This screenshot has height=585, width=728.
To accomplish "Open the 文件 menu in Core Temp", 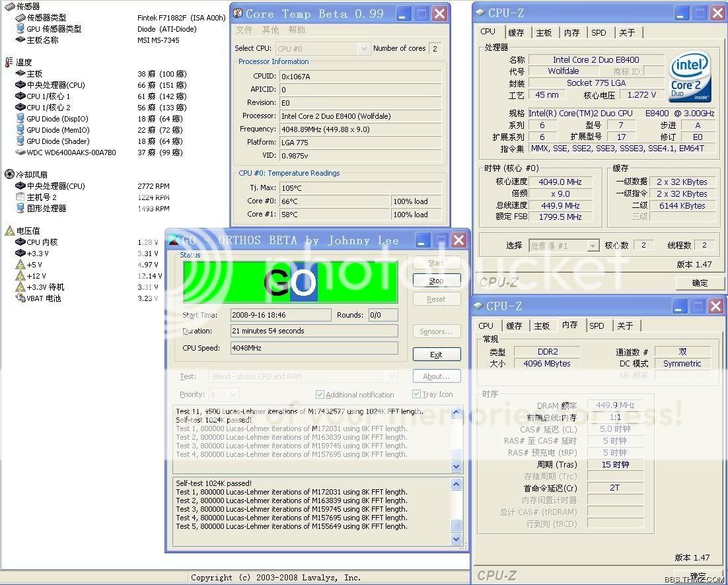I will (244, 30).
